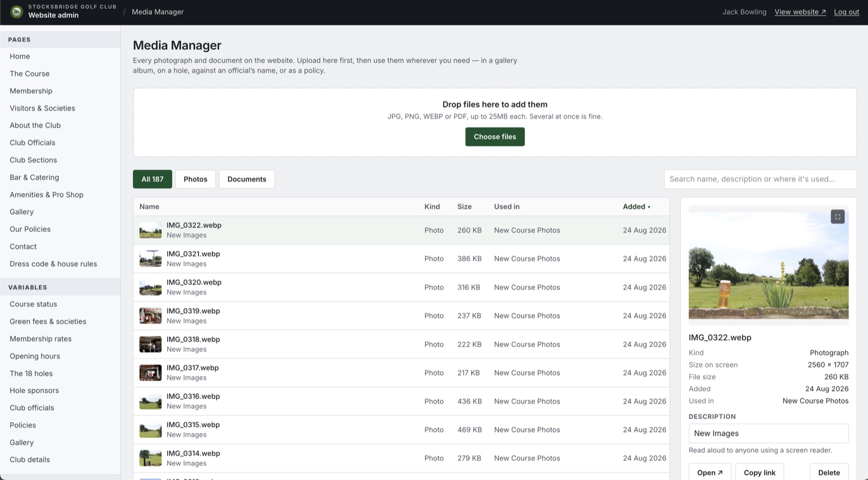Open the Club details variable
Viewport: 868px width, 480px height.
30,459
